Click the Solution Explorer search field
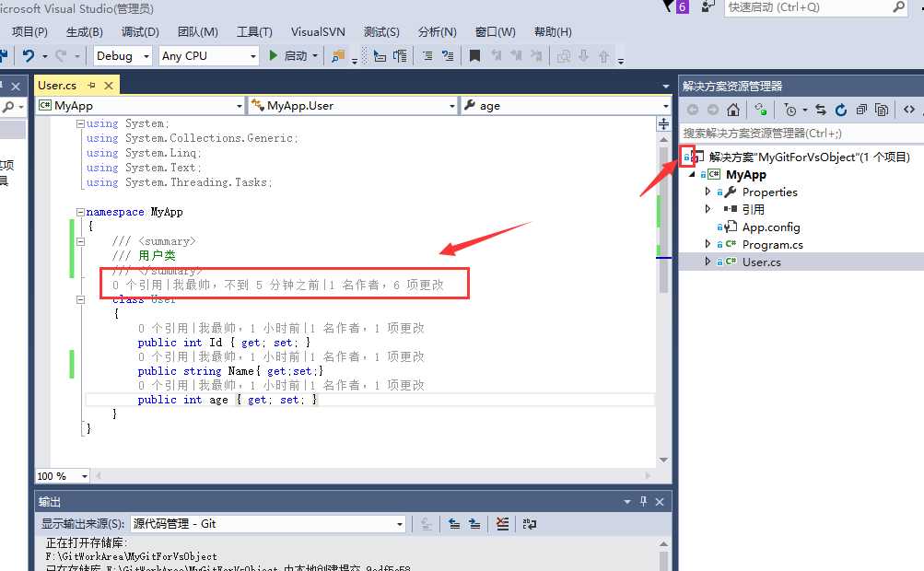Screen dimensions: 924x571 point(801,134)
